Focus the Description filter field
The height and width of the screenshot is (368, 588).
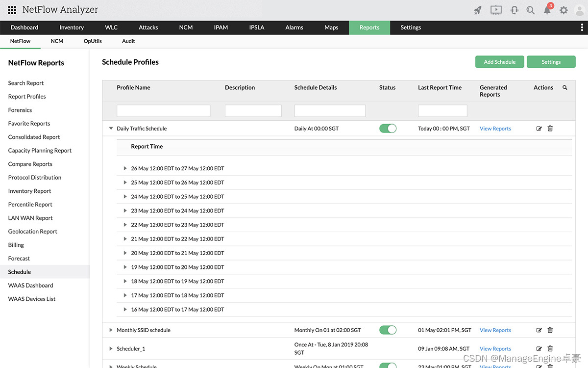coord(253,110)
